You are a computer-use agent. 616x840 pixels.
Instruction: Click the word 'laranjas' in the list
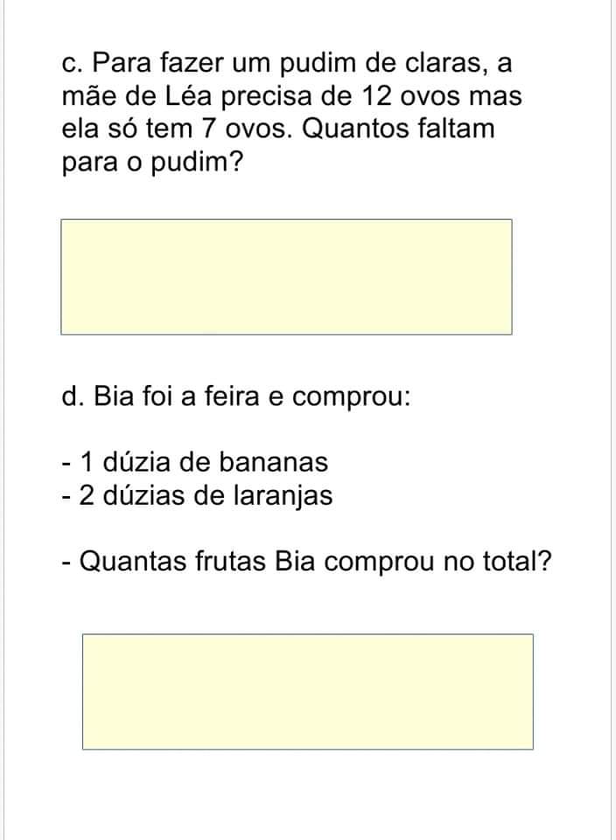[283, 496]
